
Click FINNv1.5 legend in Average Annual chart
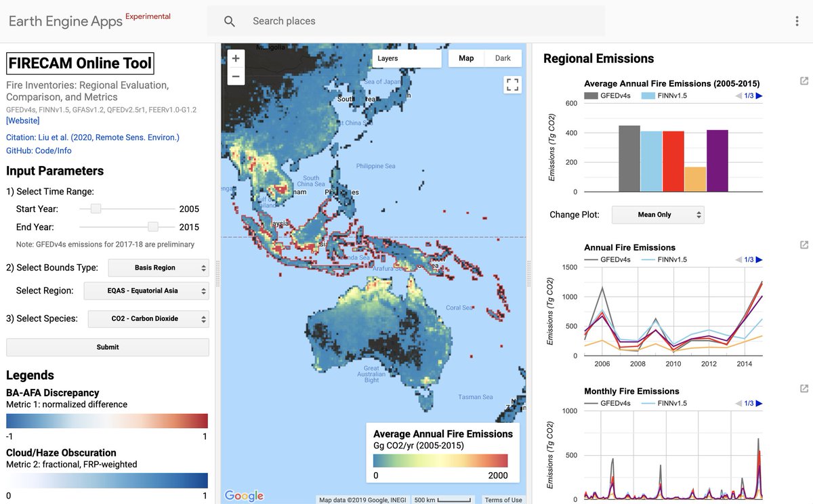click(x=663, y=96)
